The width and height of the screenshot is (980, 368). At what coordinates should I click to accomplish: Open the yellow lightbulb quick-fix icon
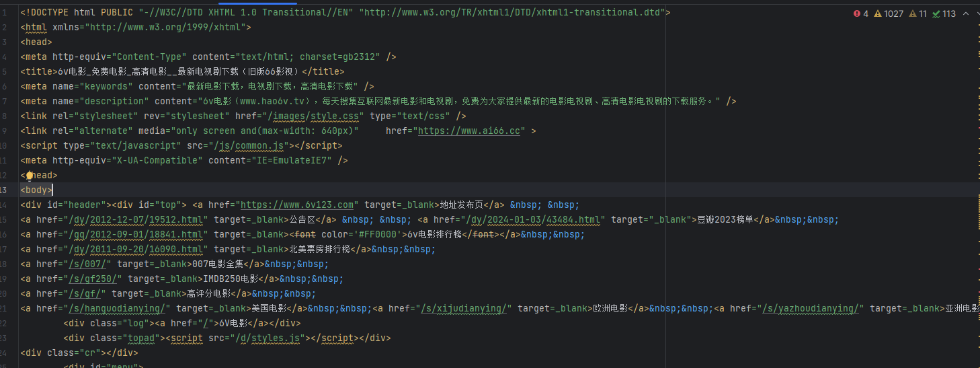pyautogui.click(x=30, y=175)
